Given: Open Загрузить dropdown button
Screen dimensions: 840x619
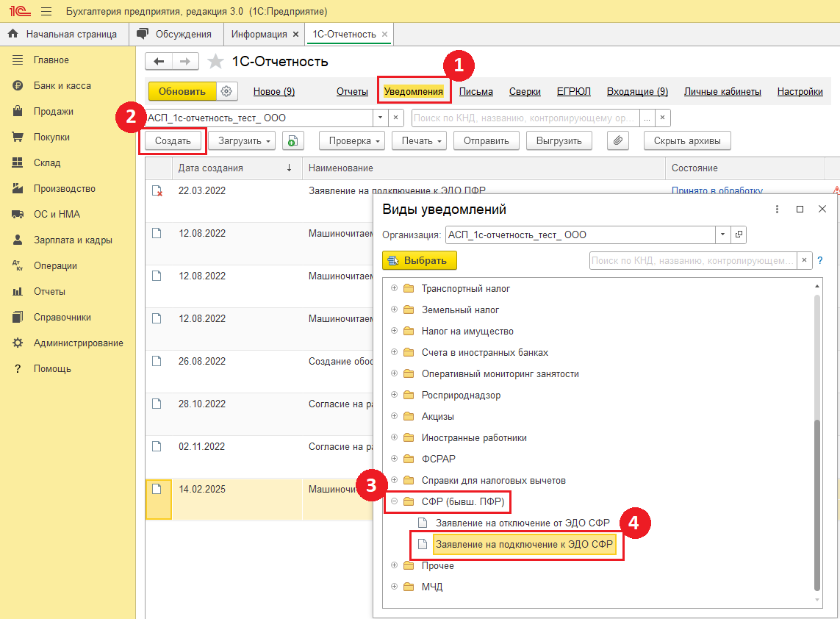Looking at the screenshot, I should (x=241, y=141).
